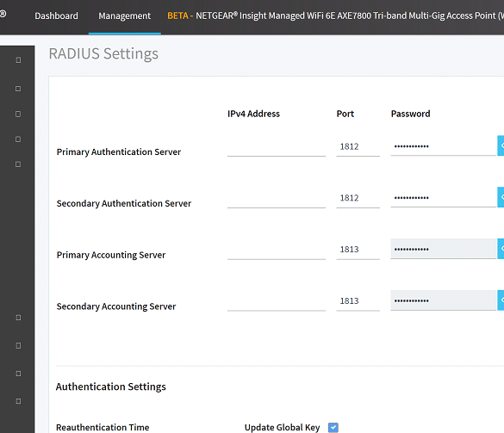
Task: Edit the Secondary Authentication Server port field
Action: click(358, 198)
